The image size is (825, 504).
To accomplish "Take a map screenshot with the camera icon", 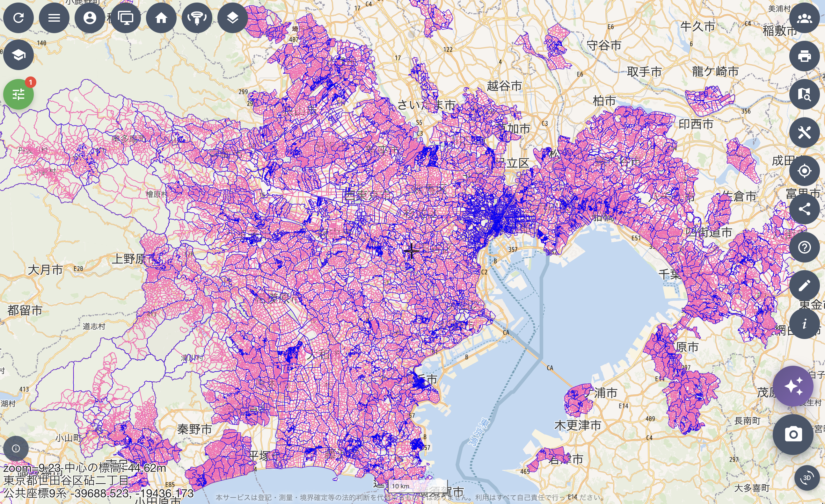I will point(793,435).
